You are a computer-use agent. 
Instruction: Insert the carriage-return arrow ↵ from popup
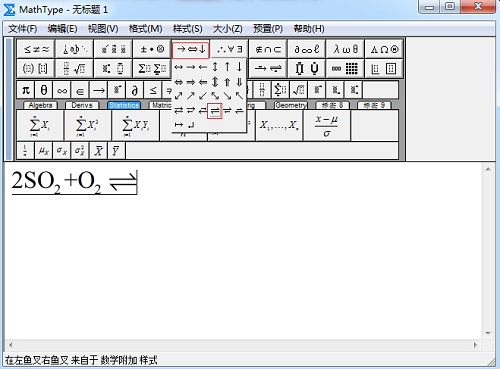pyautogui.click(x=191, y=125)
